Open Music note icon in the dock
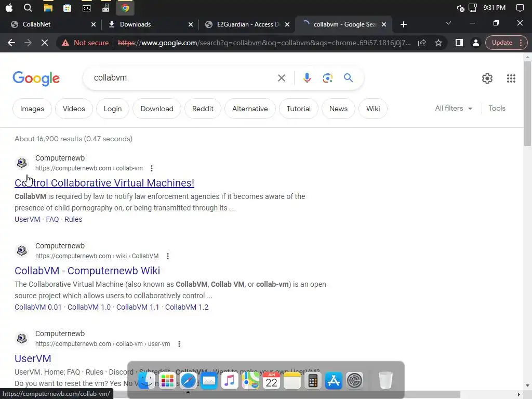The image size is (532, 399). [230, 381]
